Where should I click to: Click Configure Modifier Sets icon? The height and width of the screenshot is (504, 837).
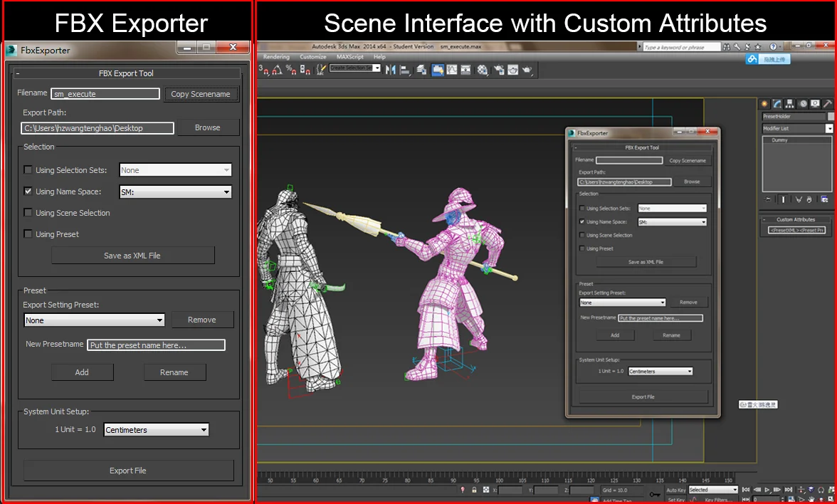coord(825,199)
